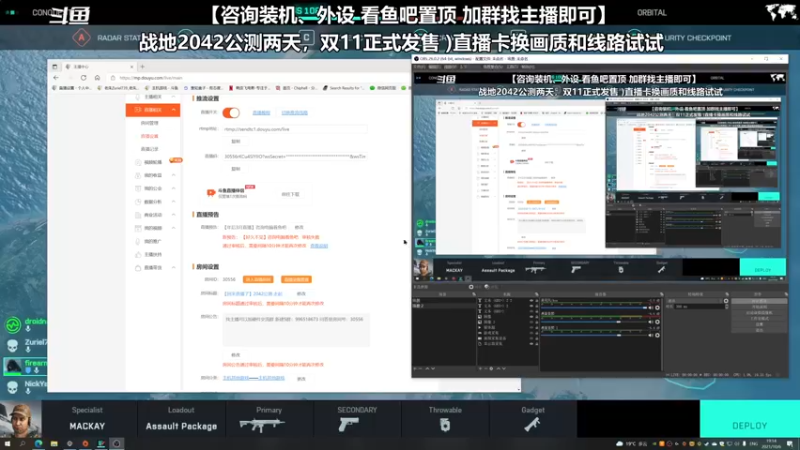Click blue category link at bottom of room settings

(x=254, y=378)
